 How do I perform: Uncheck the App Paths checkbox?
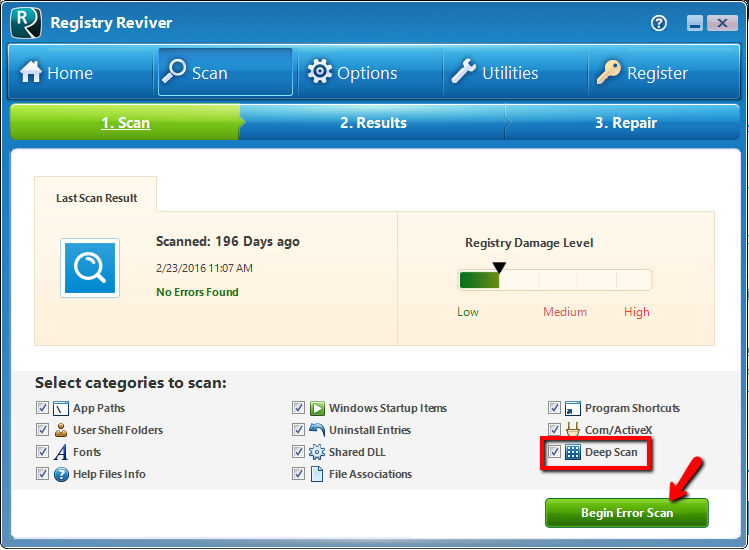(42, 408)
